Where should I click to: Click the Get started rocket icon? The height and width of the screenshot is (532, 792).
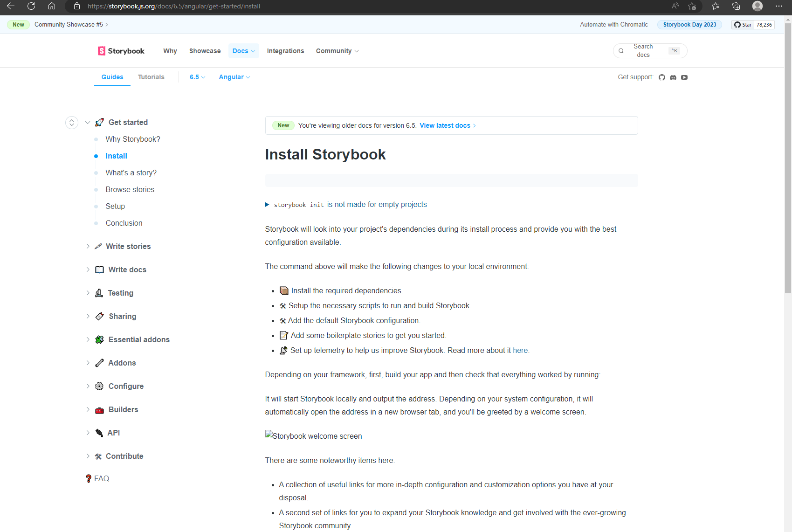point(99,122)
